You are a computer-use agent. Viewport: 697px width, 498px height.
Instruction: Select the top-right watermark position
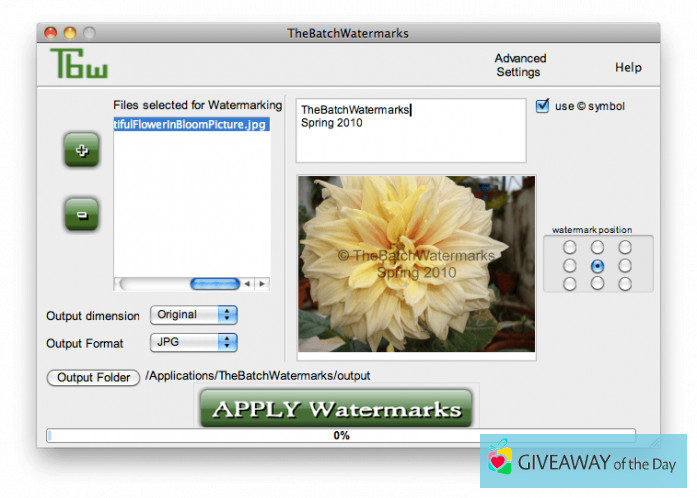click(625, 247)
